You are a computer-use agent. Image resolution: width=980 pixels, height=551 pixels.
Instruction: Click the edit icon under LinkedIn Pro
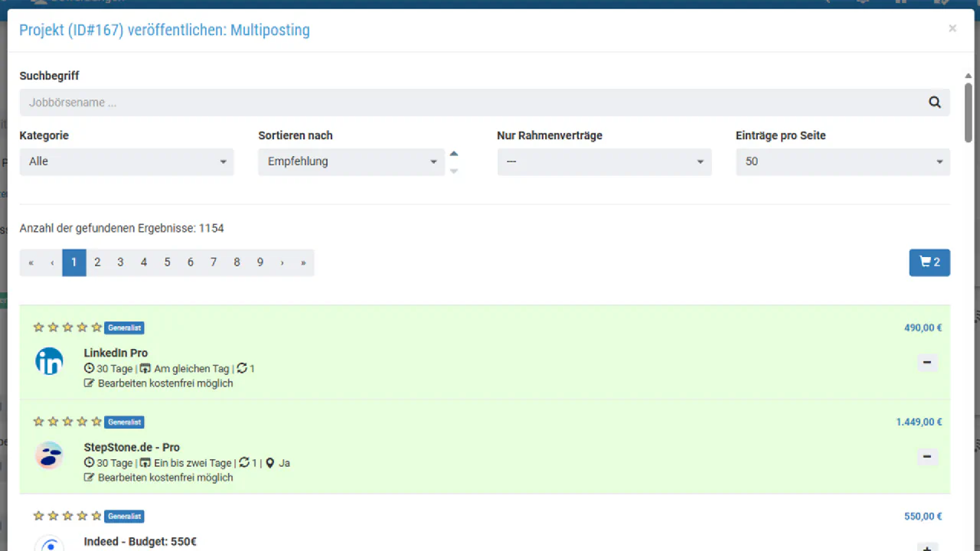pyautogui.click(x=89, y=383)
